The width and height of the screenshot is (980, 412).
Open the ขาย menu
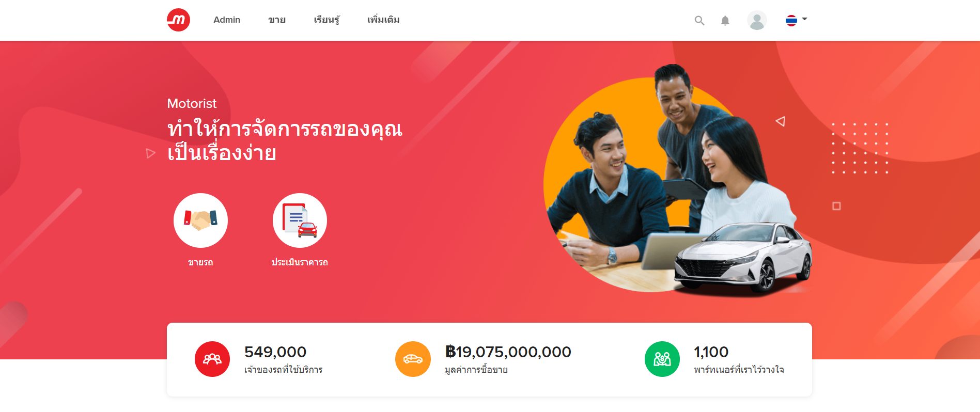click(x=277, y=20)
